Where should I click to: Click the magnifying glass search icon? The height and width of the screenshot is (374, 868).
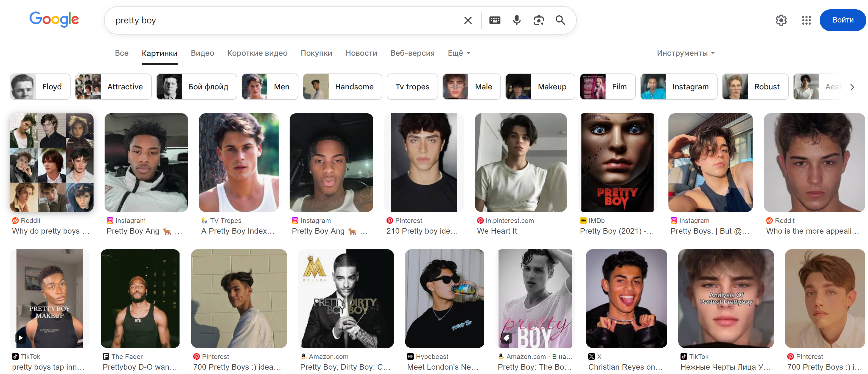point(560,20)
